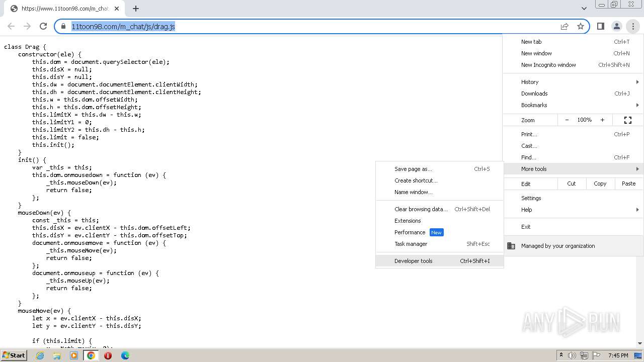
Task: Select Name window from the submenu
Action: tap(439, 192)
